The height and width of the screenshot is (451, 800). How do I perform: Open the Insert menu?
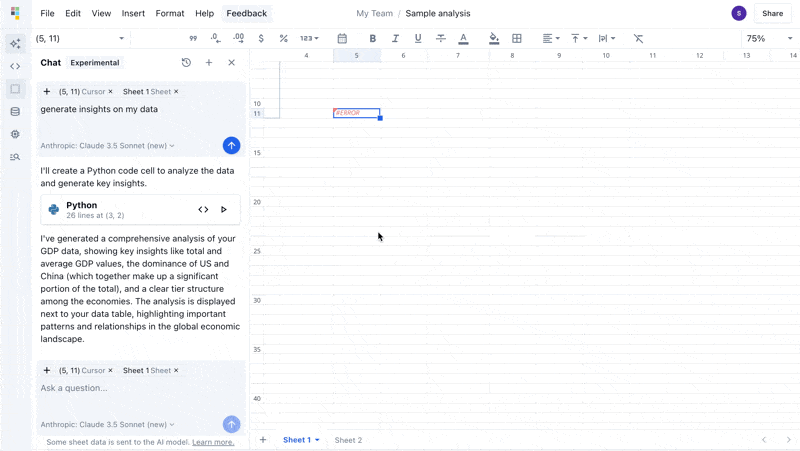click(133, 14)
